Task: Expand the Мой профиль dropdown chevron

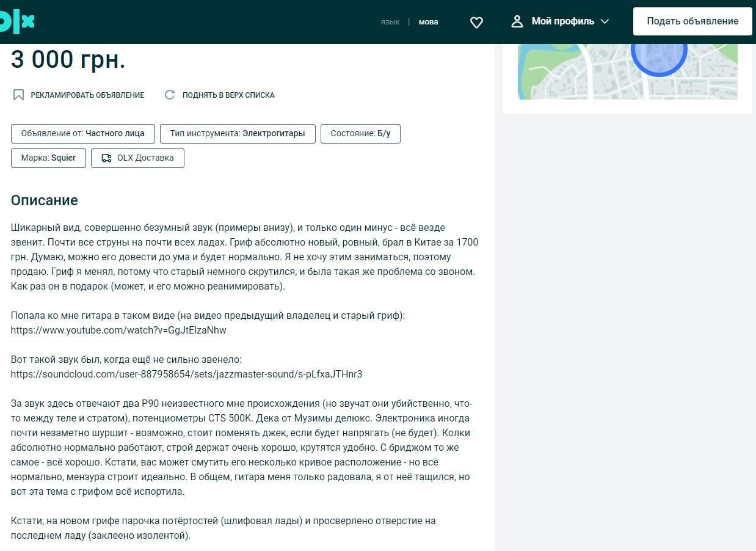Action: [x=605, y=21]
